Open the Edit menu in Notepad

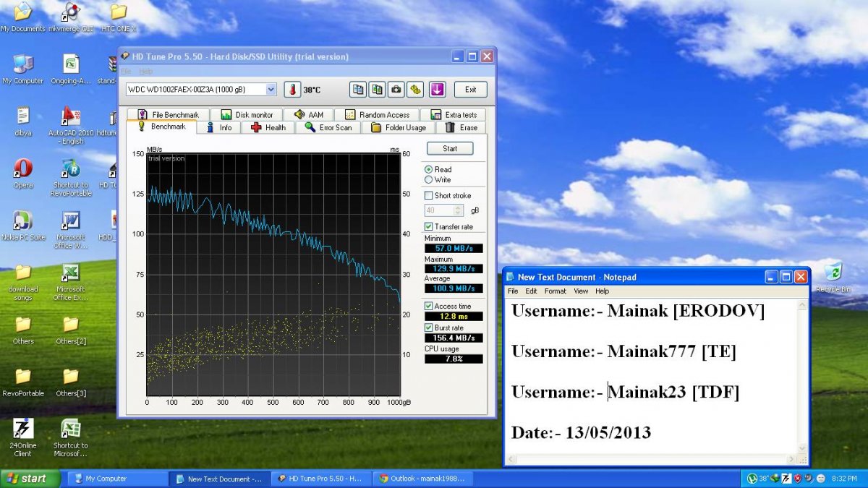point(531,291)
